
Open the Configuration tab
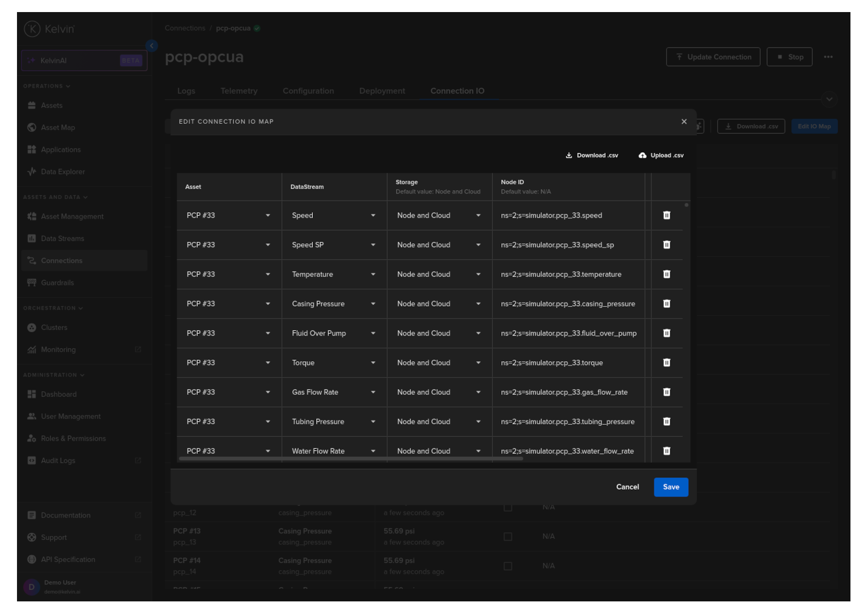[308, 91]
